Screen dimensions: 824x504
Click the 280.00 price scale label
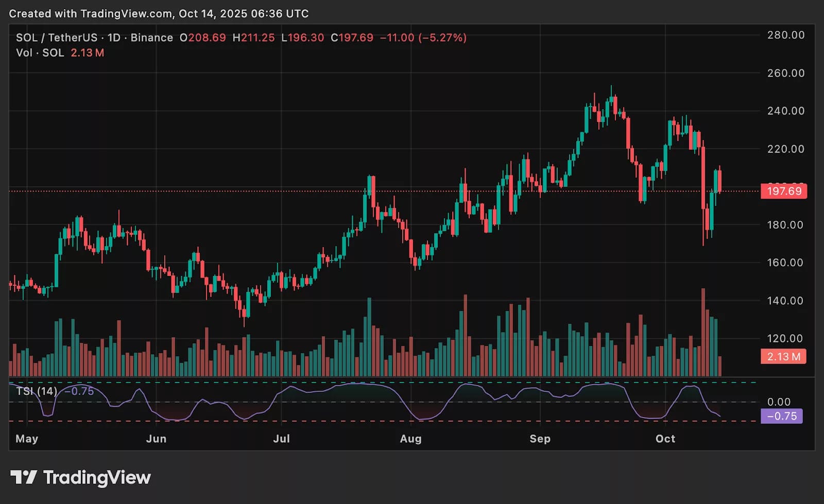[787, 36]
